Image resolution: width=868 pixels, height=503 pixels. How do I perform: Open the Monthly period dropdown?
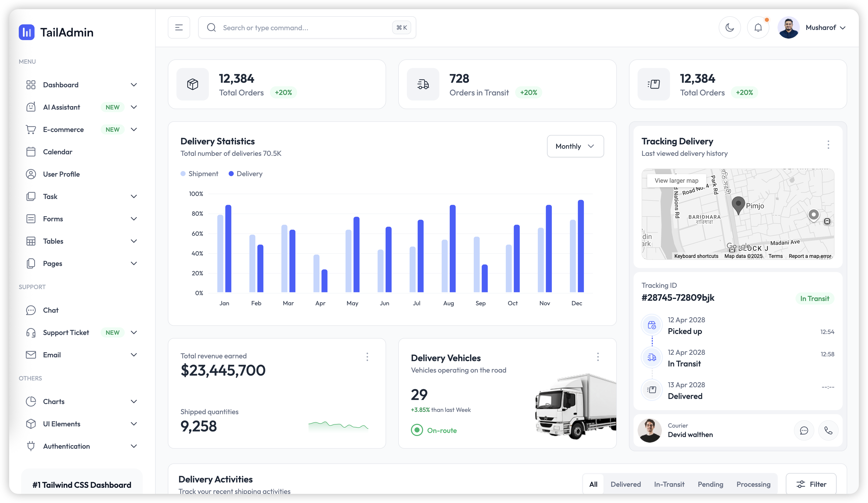pos(575,146)
